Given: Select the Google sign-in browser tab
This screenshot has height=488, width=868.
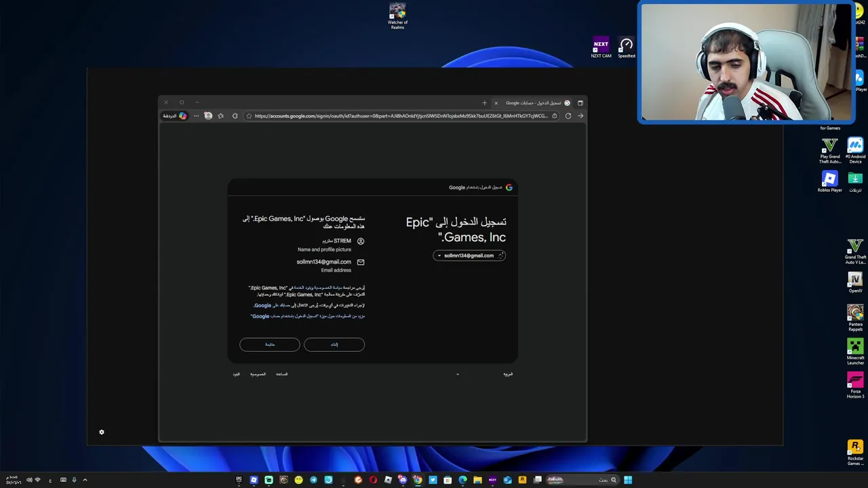Looking at the screenshot, I should [533, 103].
